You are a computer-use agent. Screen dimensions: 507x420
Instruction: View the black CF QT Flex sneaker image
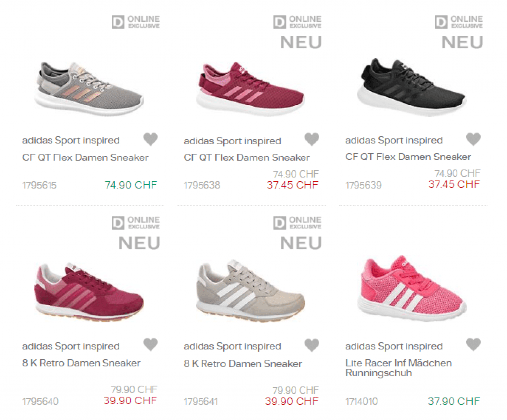point(412,83)
